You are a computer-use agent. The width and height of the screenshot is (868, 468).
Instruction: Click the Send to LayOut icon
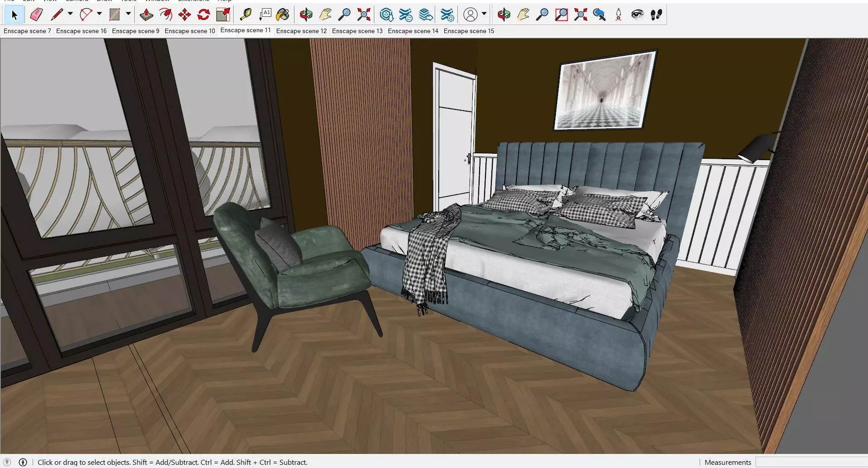click(426, 15)
